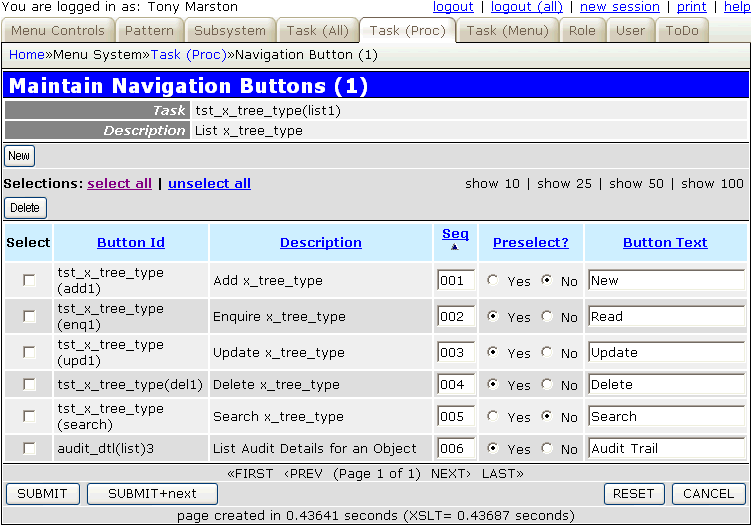Screen dimensions: 752x526
Task: Set Preselect to No for Enquire x_tree_type
Action: point(546,317)
